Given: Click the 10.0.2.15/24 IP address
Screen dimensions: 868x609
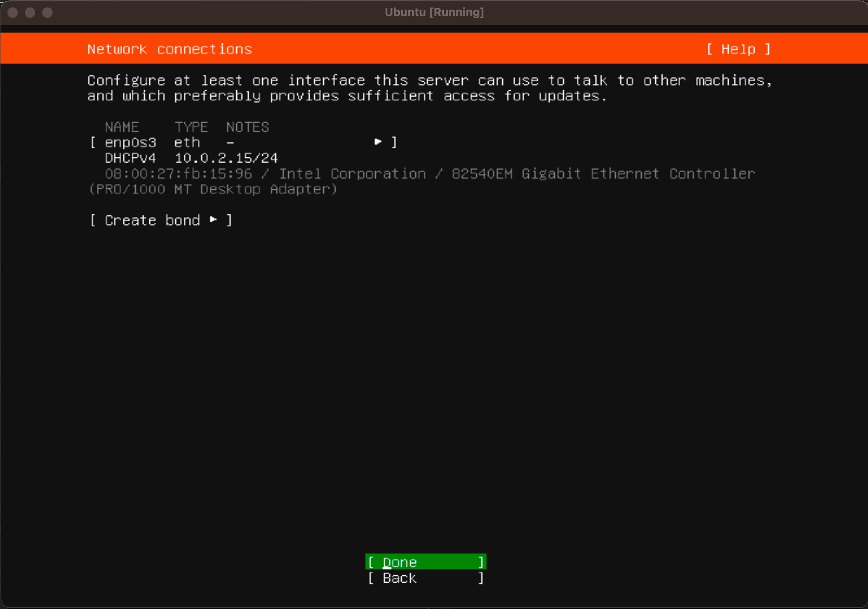Looking at the screenshot, I should pos(226,158).
